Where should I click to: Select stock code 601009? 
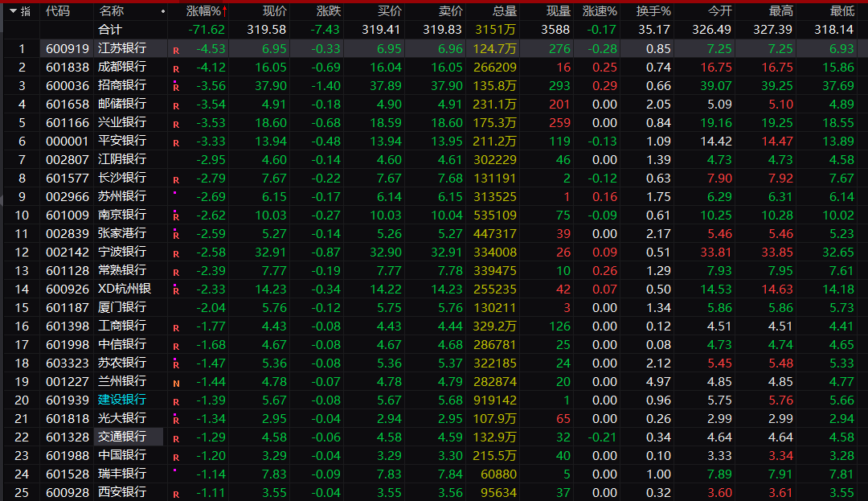[x=67, y=215]
